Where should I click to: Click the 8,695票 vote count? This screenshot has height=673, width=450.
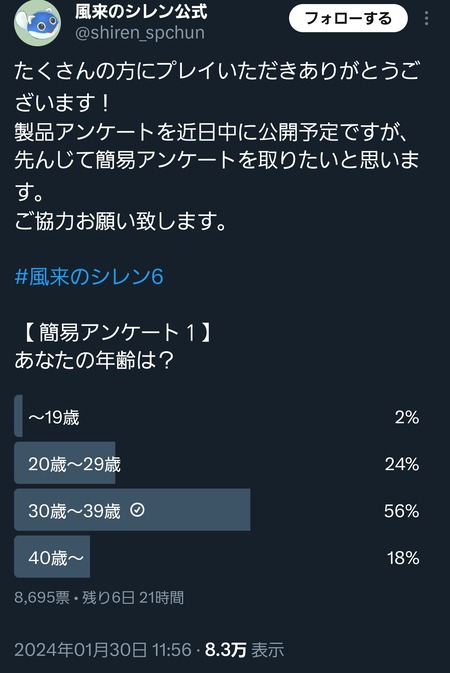click(x=42, y=597)
